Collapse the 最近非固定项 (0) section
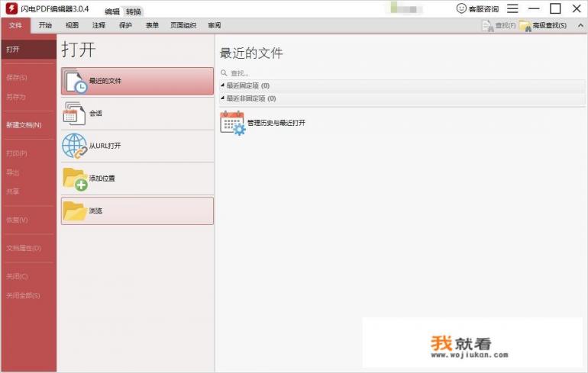The image size is (588, 373). click(223, 98)
